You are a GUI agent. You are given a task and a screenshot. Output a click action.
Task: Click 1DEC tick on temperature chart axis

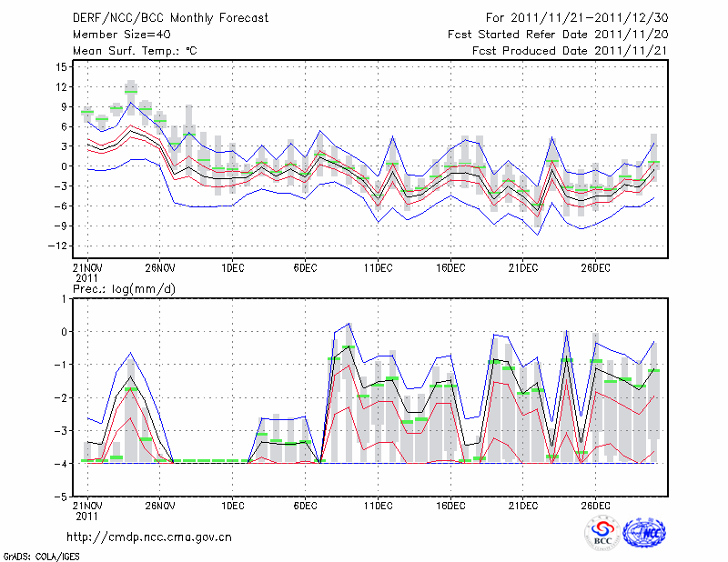[x=231, y=267]
